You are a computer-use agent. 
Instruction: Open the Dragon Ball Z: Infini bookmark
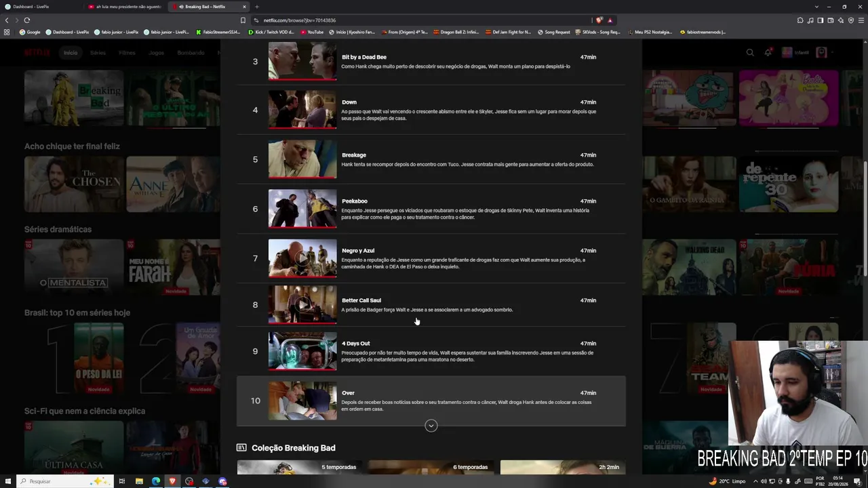coord(457,32)
